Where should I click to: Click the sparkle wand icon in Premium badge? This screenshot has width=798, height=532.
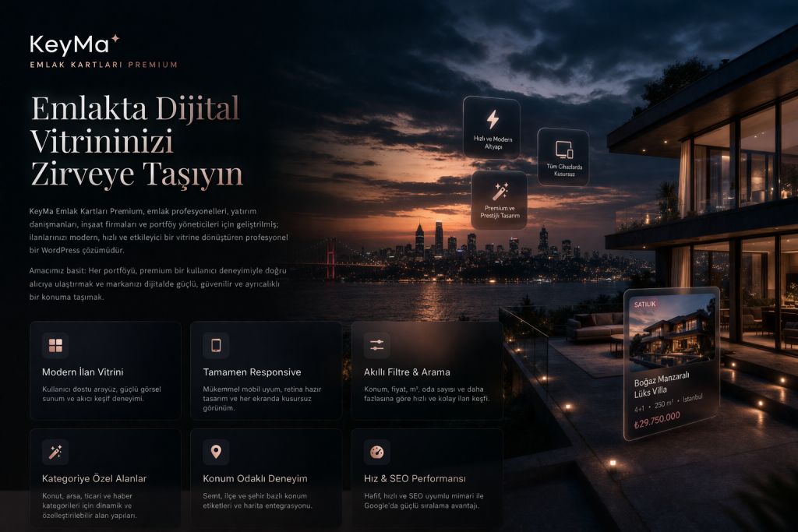[x=500, y=191]
